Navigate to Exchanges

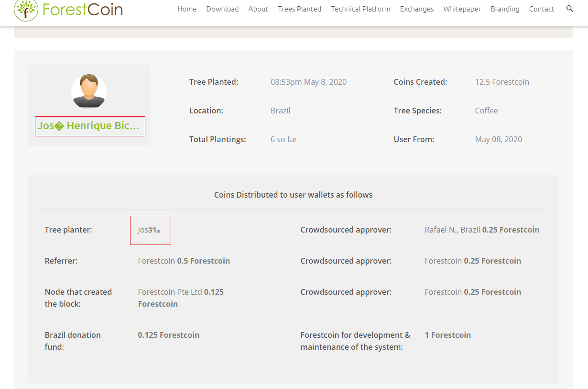click(417, 9)
